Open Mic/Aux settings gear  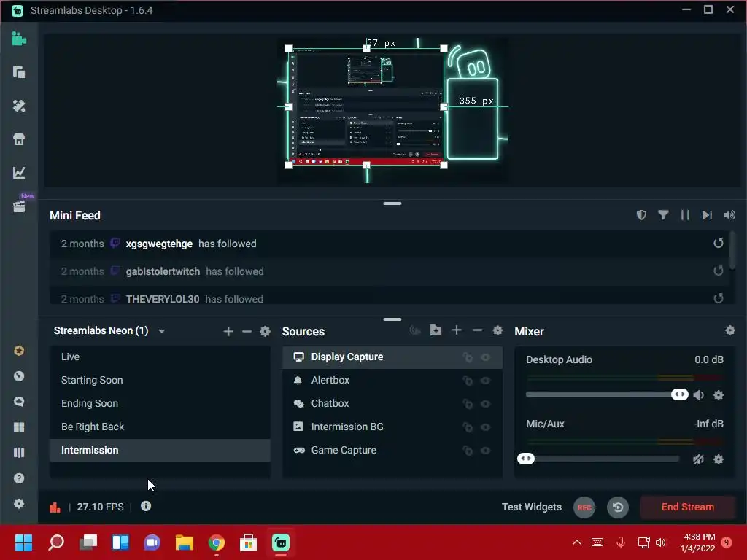[x=719, y=459]
